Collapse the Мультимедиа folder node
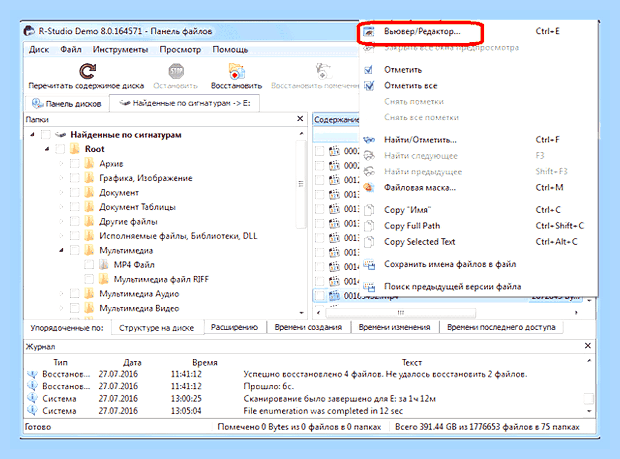The width and height of the screenshot is (620, 459). tap(61, 250)
